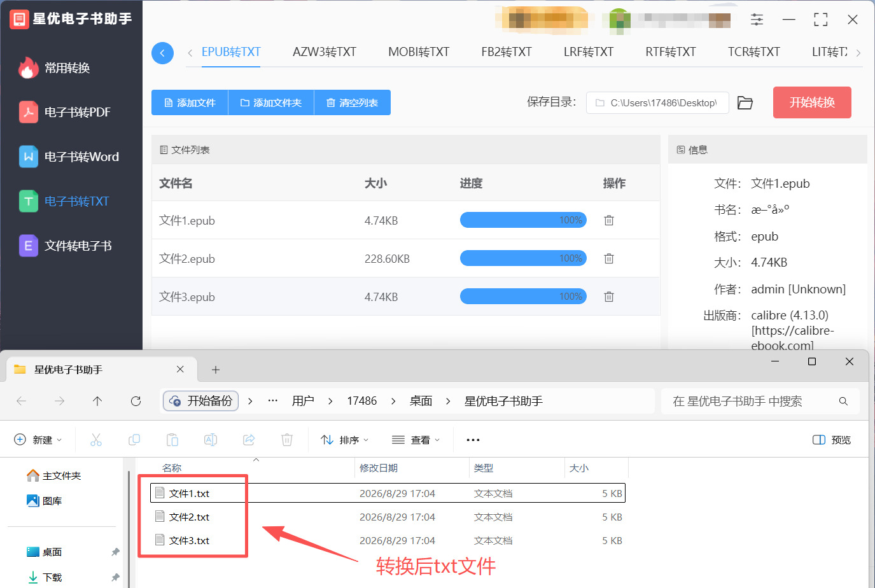This screenshot has width=875, height=588.
Task: Click the Rename icon in Explorer's toolbar
Action: [211, 440]
